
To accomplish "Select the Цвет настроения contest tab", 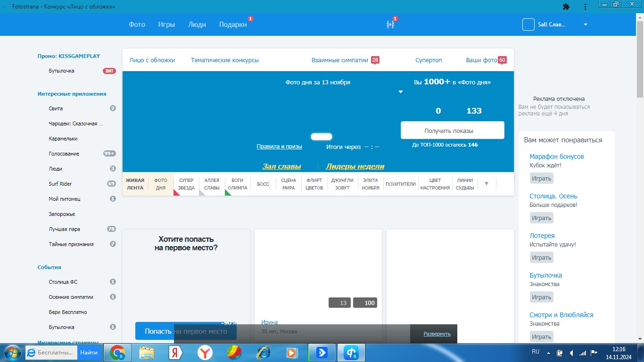I will click(x=435, y=184).
